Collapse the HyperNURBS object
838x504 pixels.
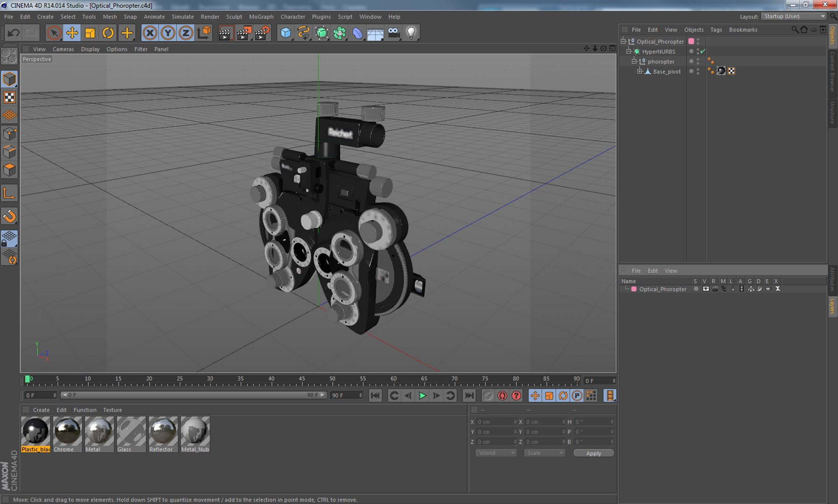(x=629, y=51)
